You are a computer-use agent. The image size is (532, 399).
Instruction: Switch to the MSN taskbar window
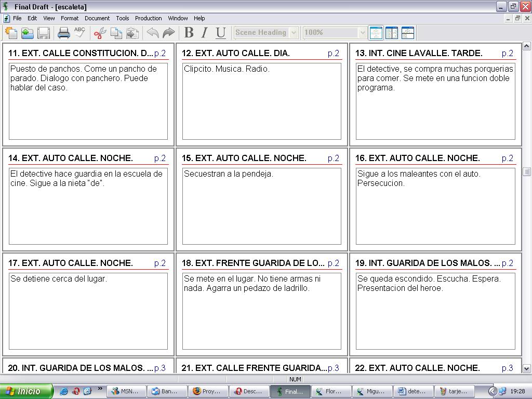click(126, 391)
